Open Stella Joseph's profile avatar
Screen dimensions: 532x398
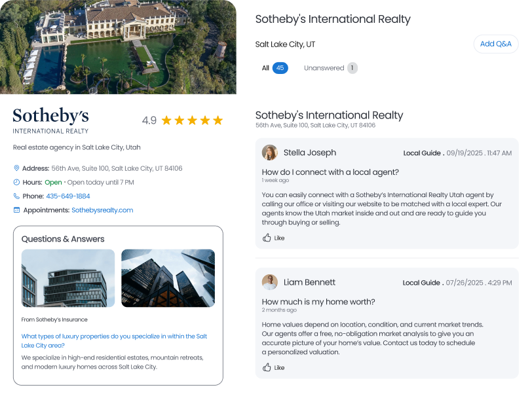click(269, 153)
